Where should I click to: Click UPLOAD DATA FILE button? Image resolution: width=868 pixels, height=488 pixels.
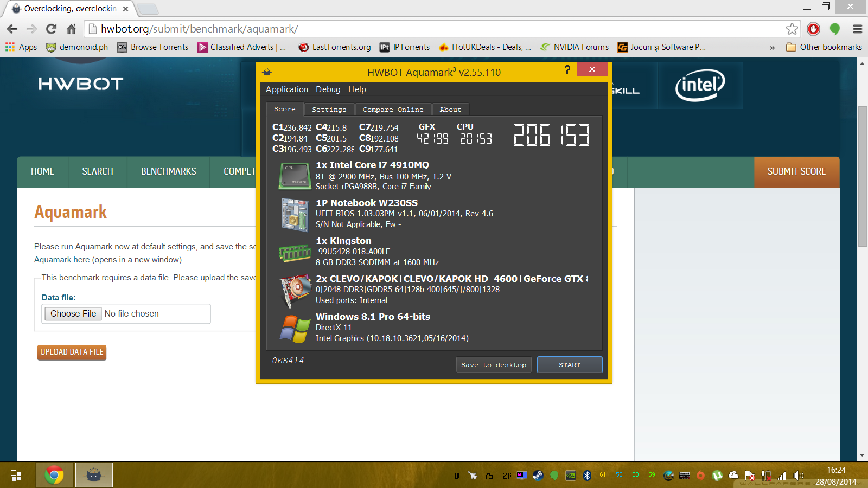click(x=72, y=352)
